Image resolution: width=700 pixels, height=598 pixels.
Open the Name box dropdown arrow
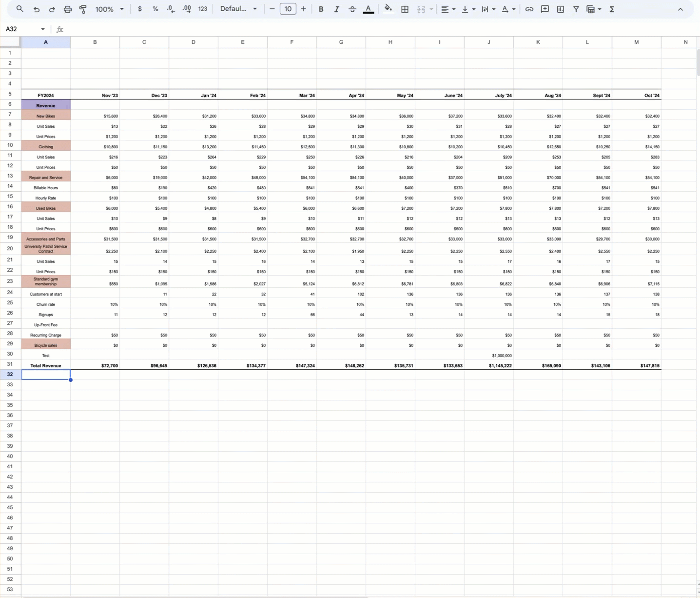[43, 29]
